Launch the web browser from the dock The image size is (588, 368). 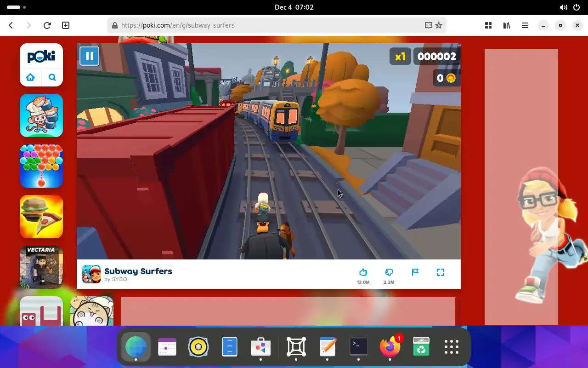pyautogui.click(x=136, y=346)
